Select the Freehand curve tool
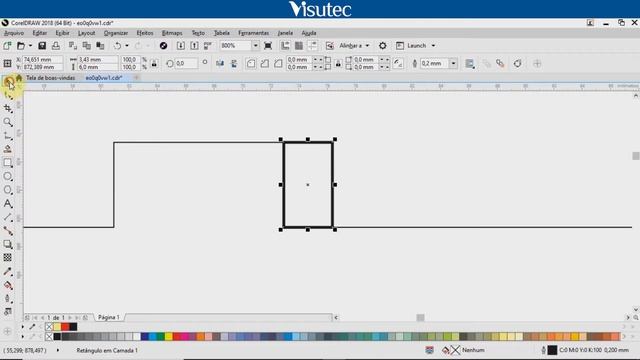 click(x=8, y=136)
